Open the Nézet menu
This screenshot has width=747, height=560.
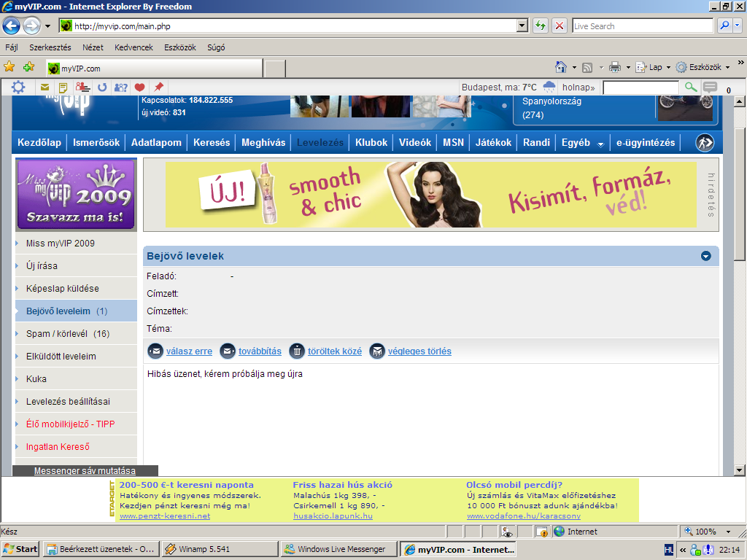(x=93, y=47)
